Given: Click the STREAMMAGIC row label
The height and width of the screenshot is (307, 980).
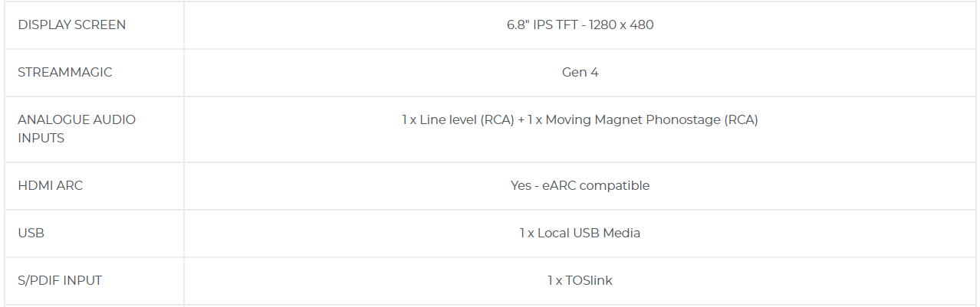Looking at the screenshot, I should click(64, 72).
